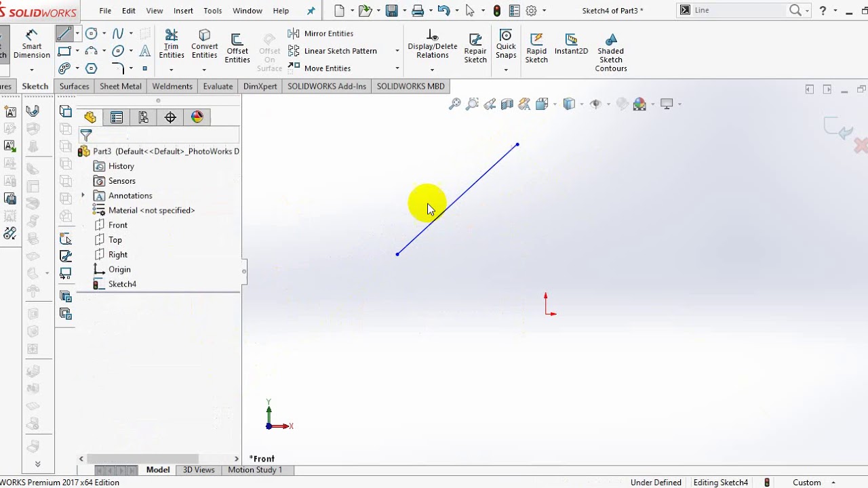
Task: Click the Zoom to Fit icon
Action: (455, 104)
